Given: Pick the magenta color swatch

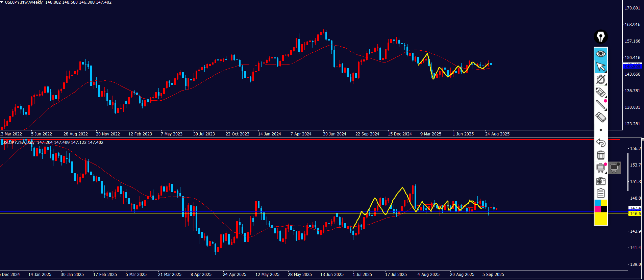Looking at the screenshot, I should click(597, 209).
